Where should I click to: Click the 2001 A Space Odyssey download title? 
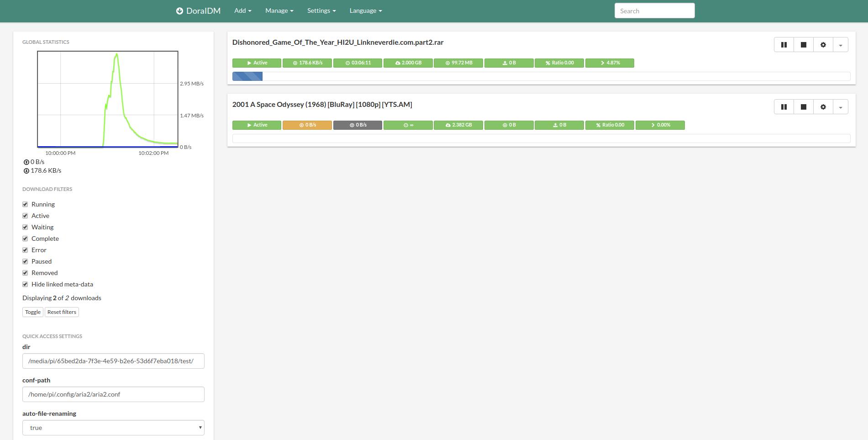pyautogui.click(x=322, y=104)
